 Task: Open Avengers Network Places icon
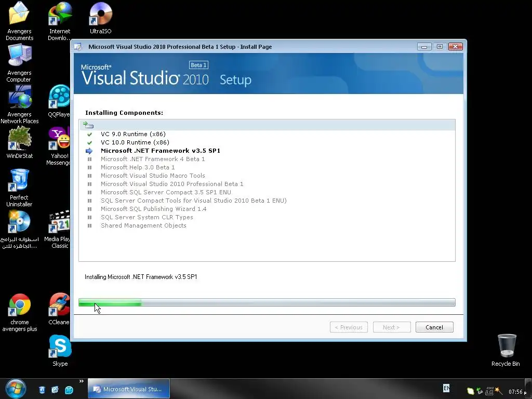[19, 97]
